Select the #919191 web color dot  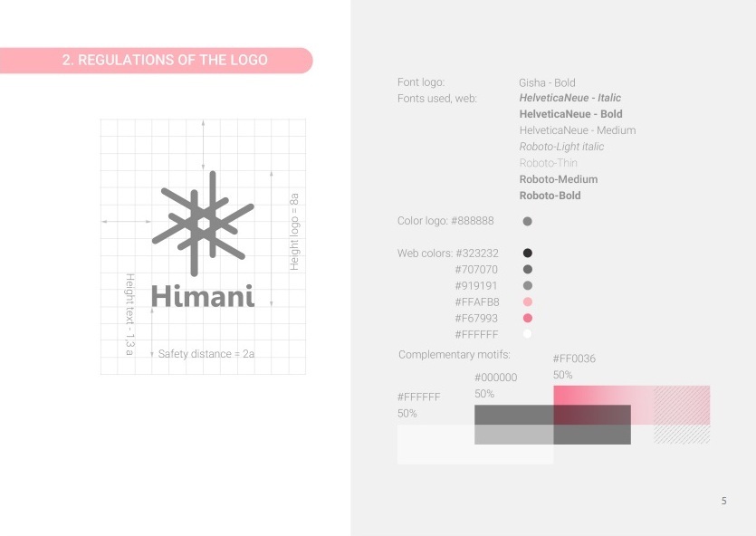pos(528,285)
